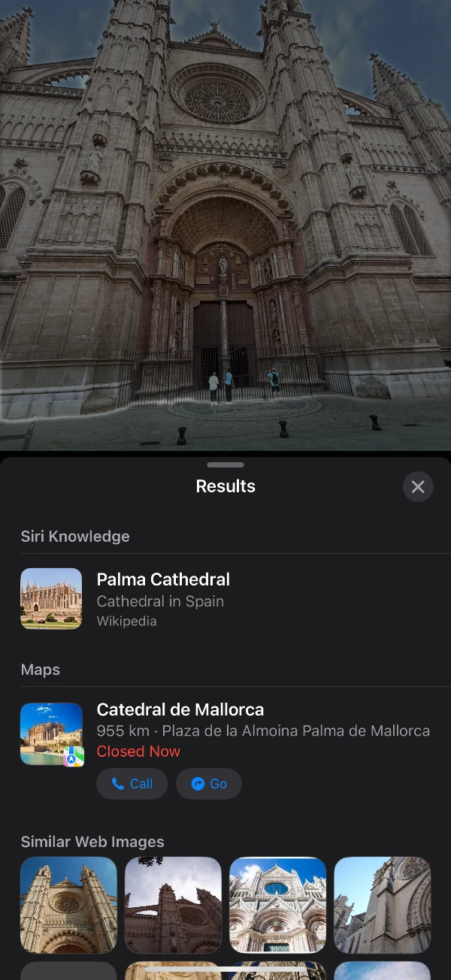Open the Catedral de Mallorca Maps thumbnail

coord(51,733)
